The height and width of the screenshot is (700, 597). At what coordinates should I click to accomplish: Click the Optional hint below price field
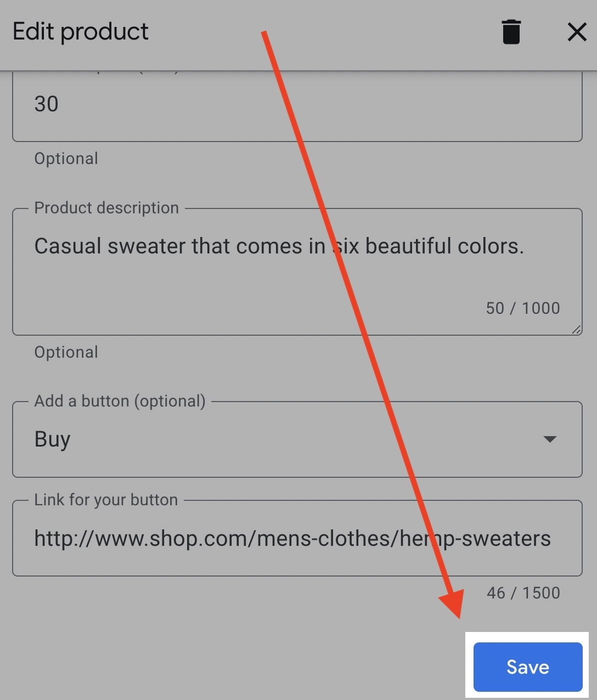(x=66, y=159)
